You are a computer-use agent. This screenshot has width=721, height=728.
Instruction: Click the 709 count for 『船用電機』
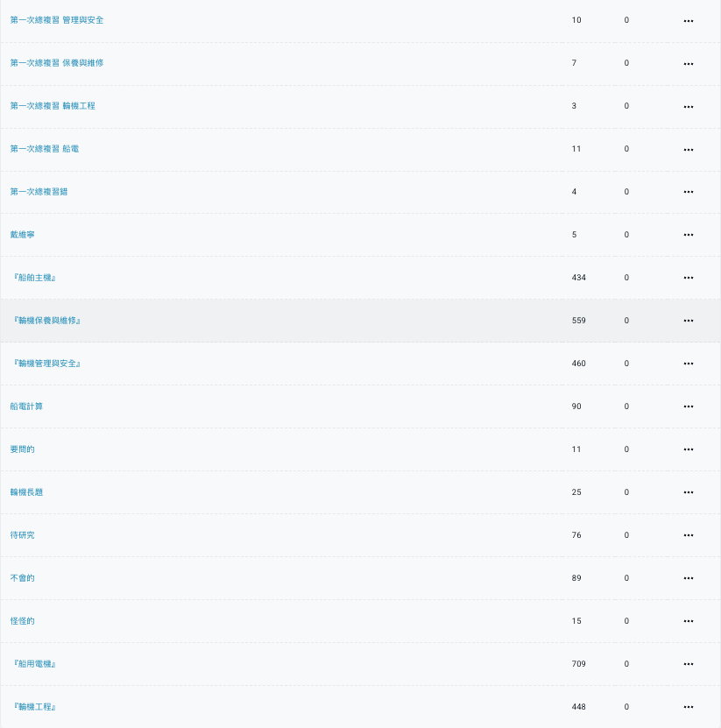pos(578,664)
